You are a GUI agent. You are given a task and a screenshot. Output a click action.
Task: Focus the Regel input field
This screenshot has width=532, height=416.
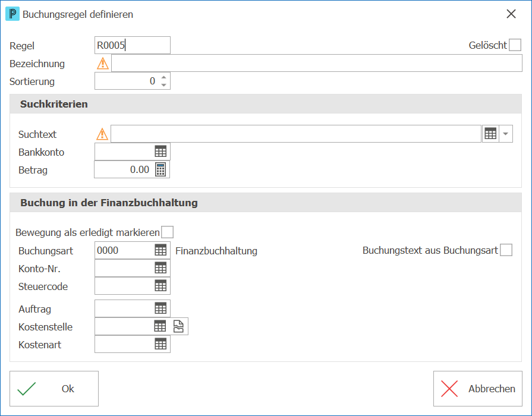click(133, 45)
